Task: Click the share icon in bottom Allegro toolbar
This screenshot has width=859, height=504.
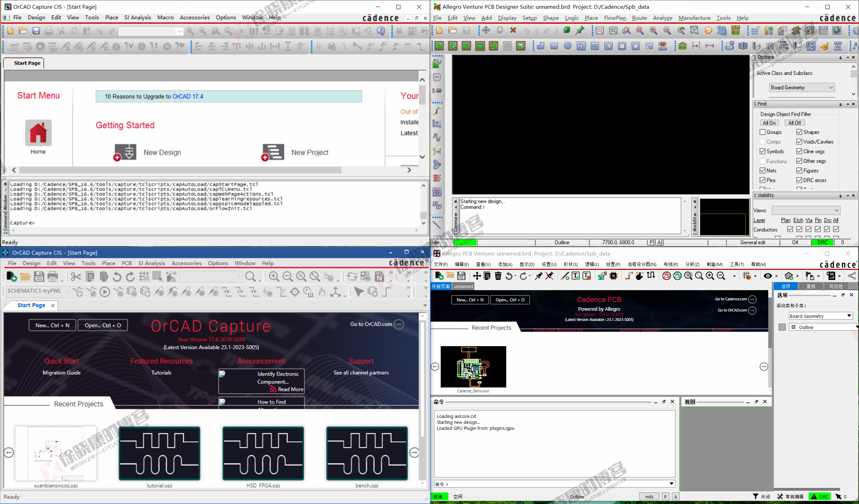Action: [852, 276]
